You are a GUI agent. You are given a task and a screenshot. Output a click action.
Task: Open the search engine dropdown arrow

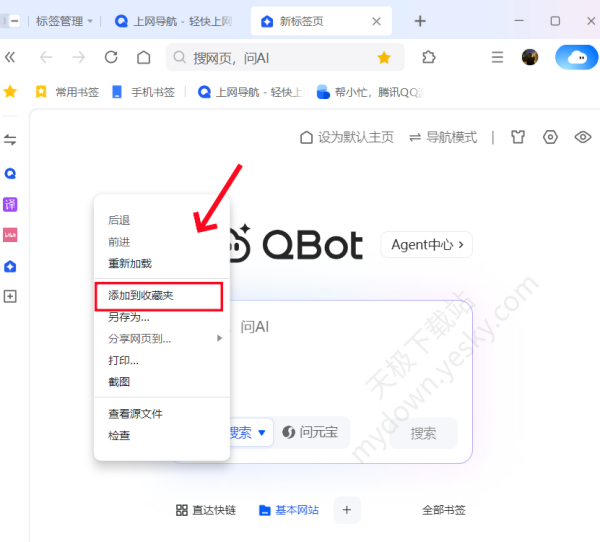click(x=262, y=433)
